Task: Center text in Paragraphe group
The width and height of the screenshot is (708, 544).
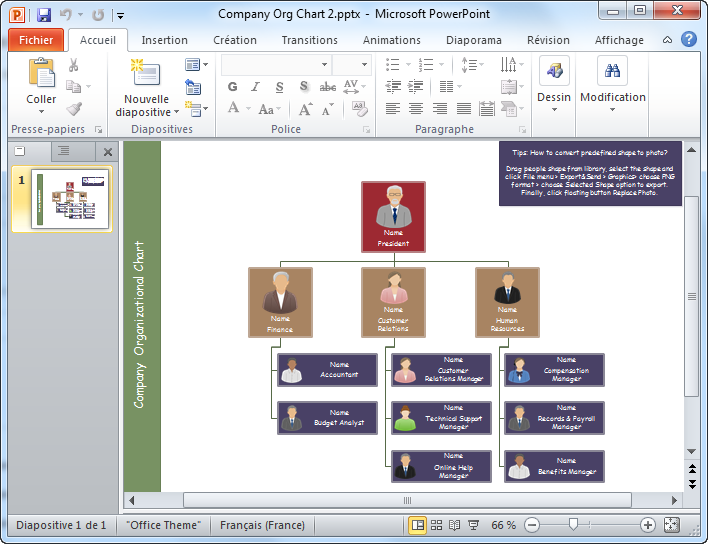Action: 416,109
